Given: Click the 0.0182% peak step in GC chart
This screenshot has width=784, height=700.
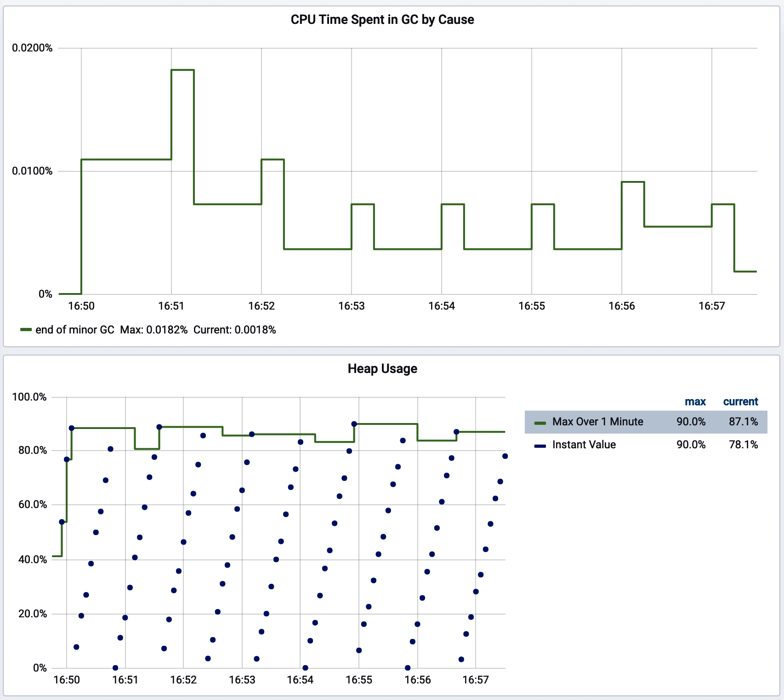Looking at the screenshot, I should [x=182, y=70].
